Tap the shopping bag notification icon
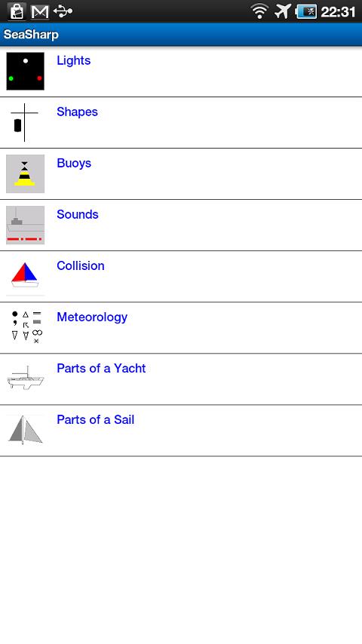 point(17,11)
